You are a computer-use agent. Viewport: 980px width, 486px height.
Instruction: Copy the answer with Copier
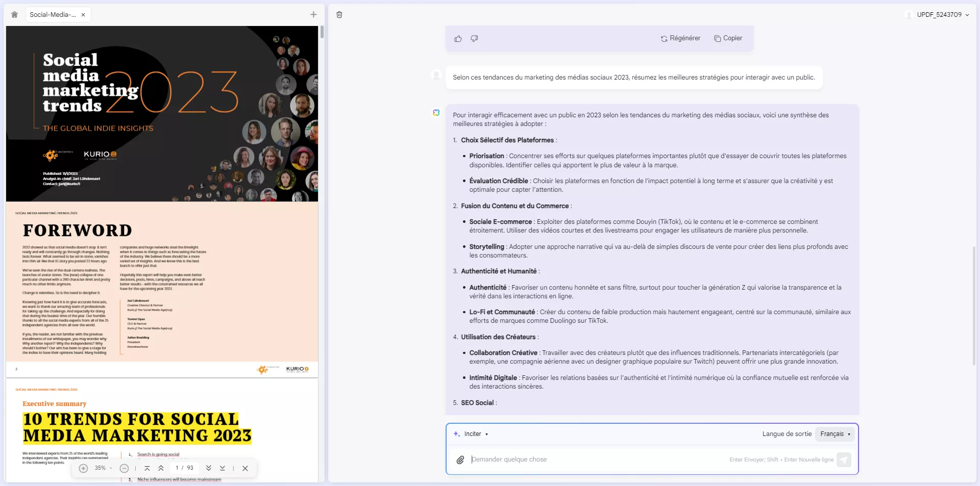point(728,38)
